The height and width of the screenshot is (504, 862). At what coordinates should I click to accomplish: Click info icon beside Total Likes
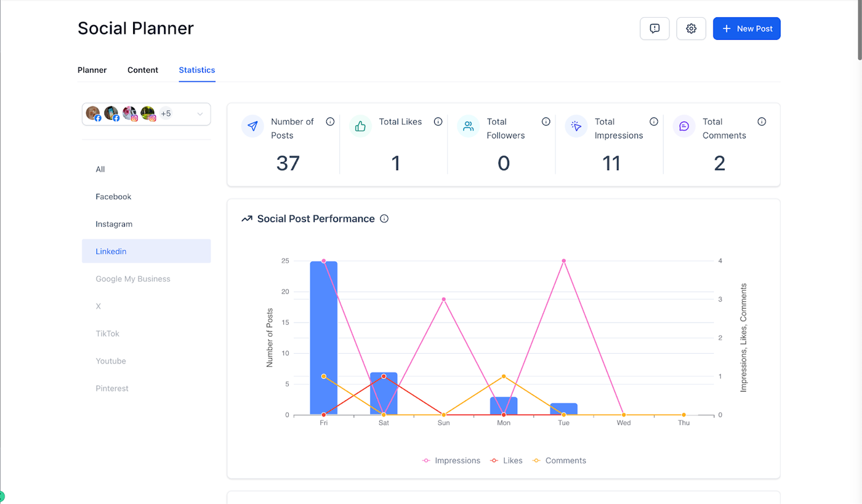pos(438,122)
